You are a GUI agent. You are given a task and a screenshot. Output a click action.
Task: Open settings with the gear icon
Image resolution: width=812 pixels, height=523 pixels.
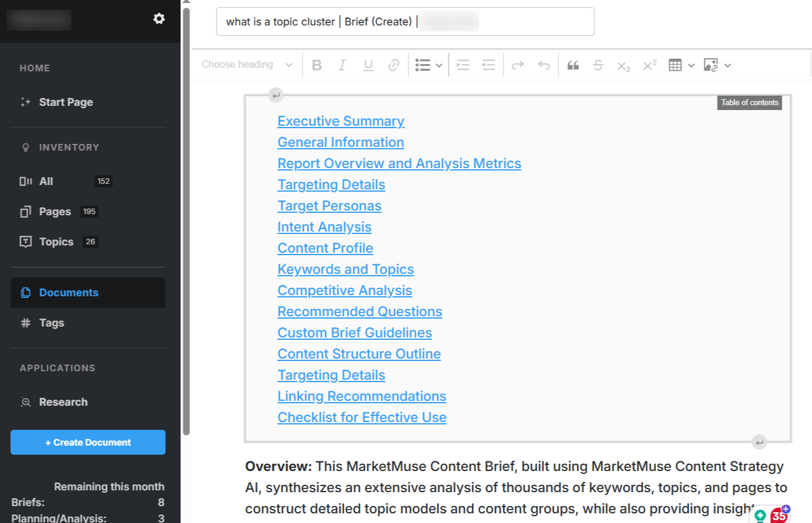(x=159, y=19)
